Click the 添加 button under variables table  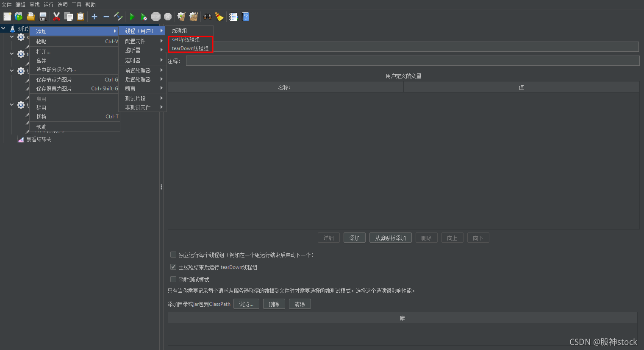[355, 238]
